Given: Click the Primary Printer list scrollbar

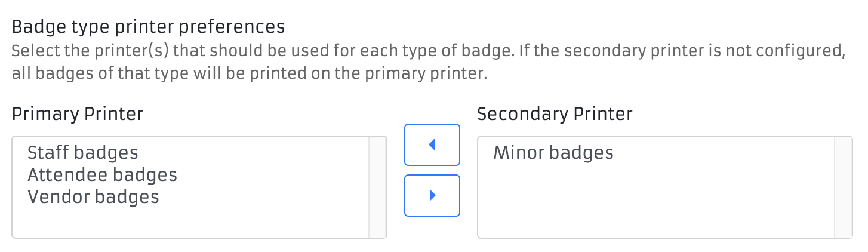Looking at the screenshot, I should pos(377,188).
